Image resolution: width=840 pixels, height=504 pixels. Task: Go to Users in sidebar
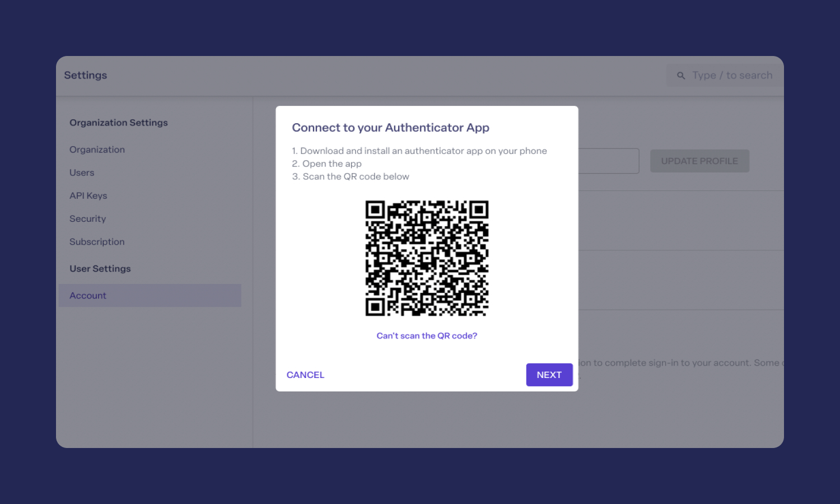82,172
